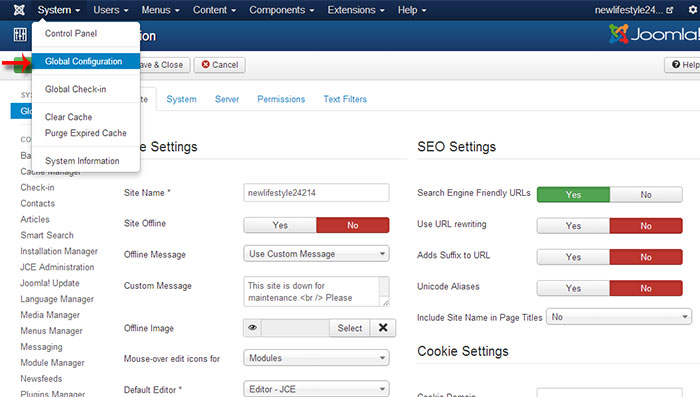Open Module Manager in the sidebar

pyautogui.click(x=52, y=363)
